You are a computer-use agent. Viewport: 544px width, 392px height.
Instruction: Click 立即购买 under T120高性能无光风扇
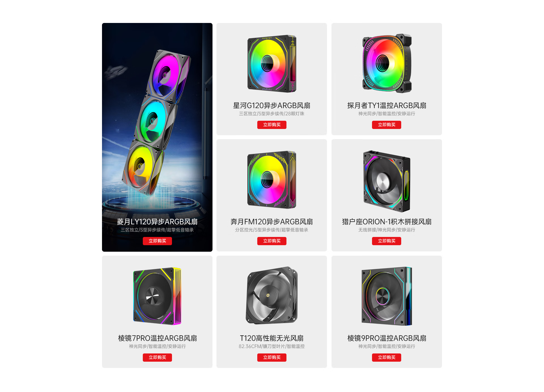[x=272, y=357]
